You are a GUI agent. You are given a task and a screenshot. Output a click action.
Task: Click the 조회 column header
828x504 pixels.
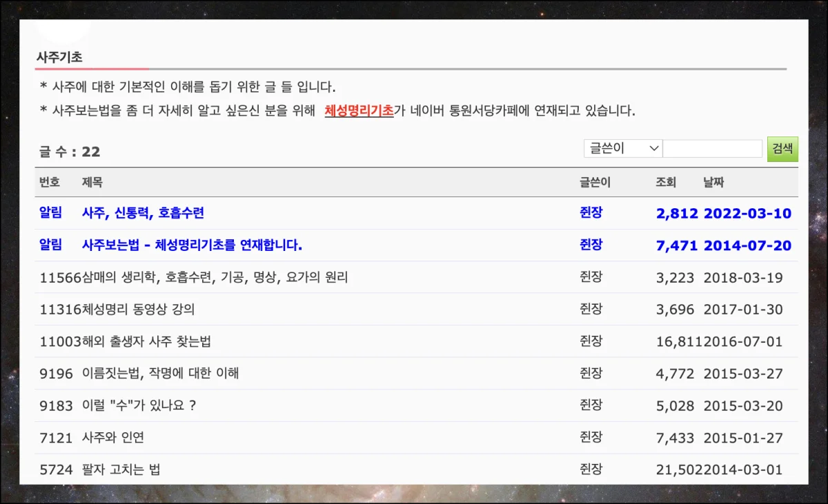click(x=665, y=183)
